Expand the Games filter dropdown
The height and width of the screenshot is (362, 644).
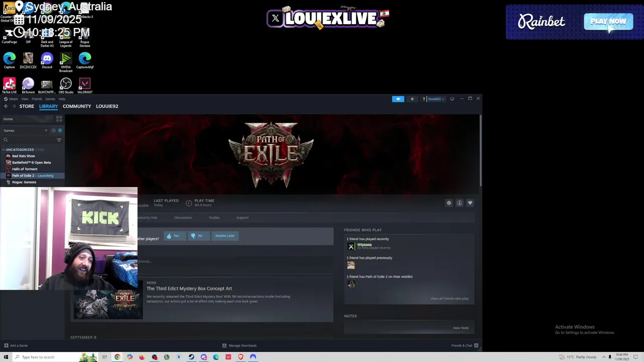25,130
